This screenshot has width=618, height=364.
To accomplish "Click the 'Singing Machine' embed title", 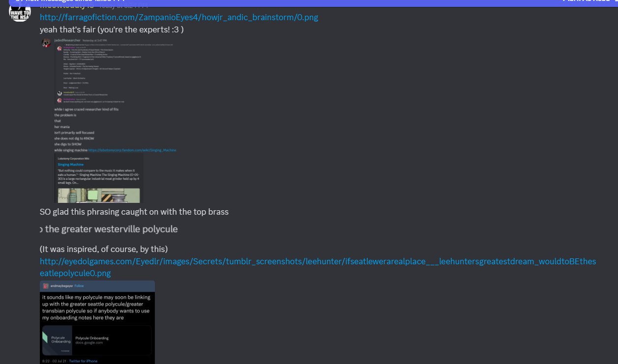I will coord(70,165).
